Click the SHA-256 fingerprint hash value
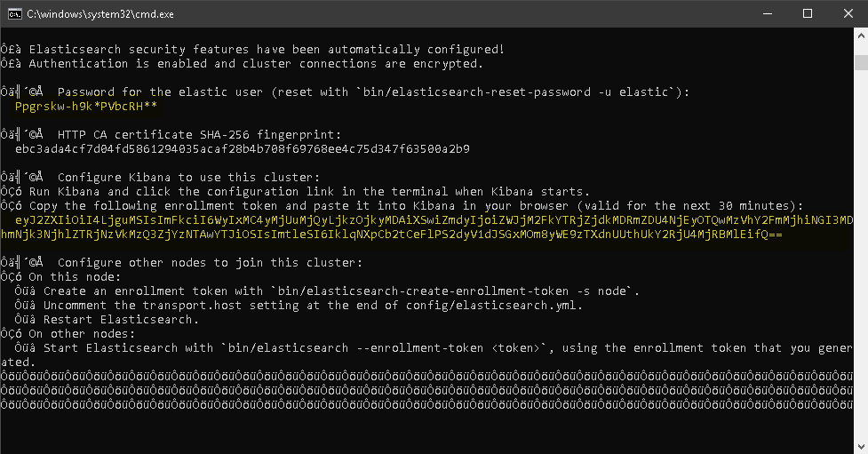This screenshot has width=868, height=454. 243,148
